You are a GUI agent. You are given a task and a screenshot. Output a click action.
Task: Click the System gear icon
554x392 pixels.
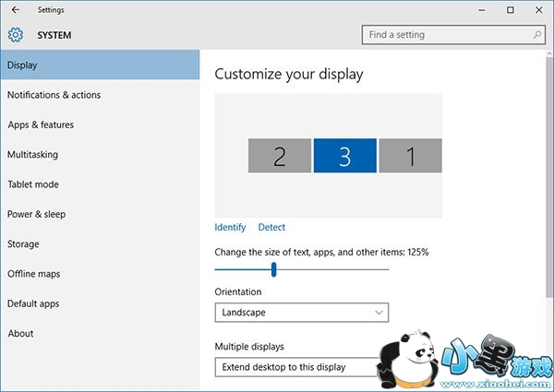click(x=15, y=35)
